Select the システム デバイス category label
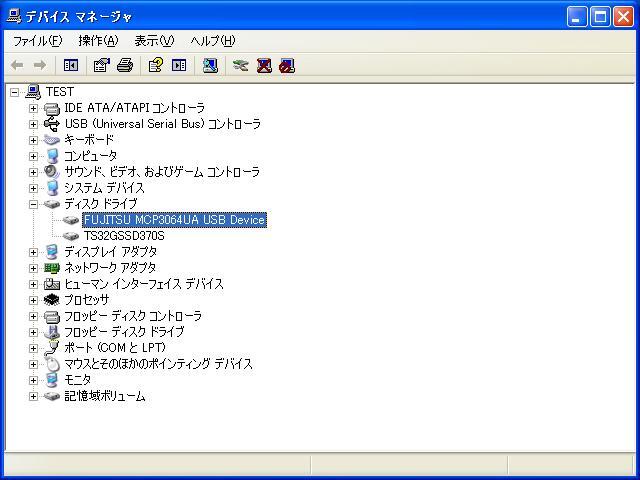 (104, 188)
